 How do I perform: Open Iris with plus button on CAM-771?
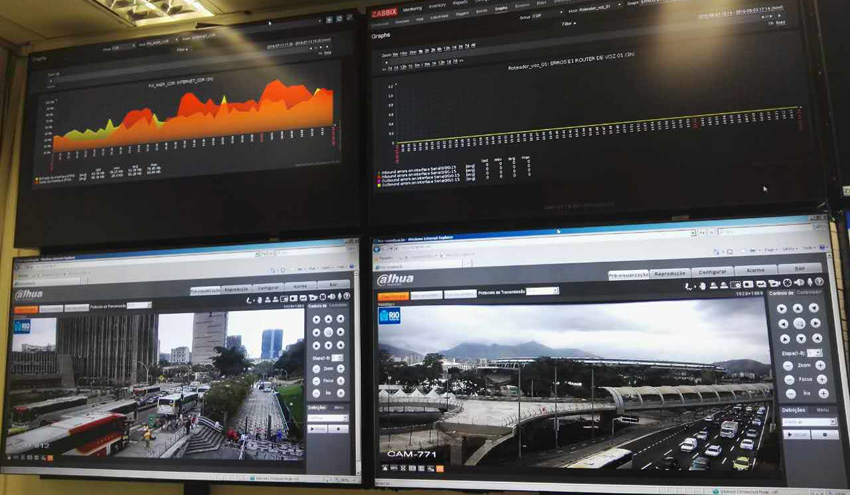click(823, 394)
